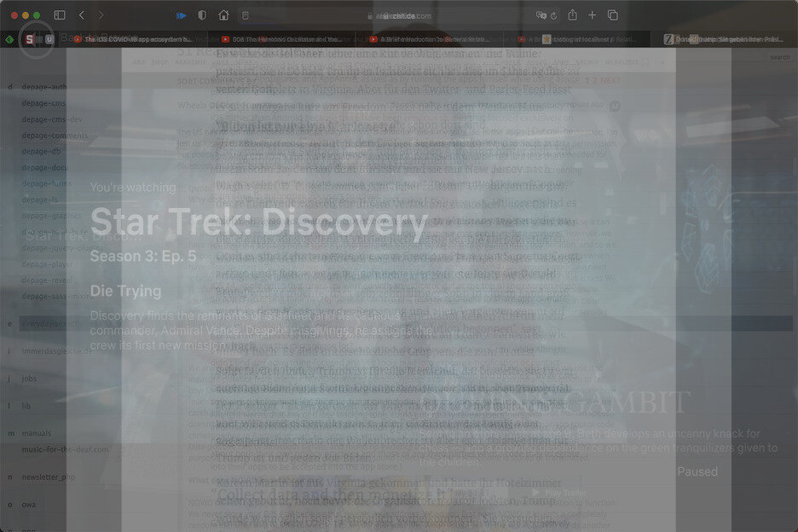The image size is (798, 532).
Task: Open the Brief Introduction to General Relativity tab
Action: pos(430,39)
